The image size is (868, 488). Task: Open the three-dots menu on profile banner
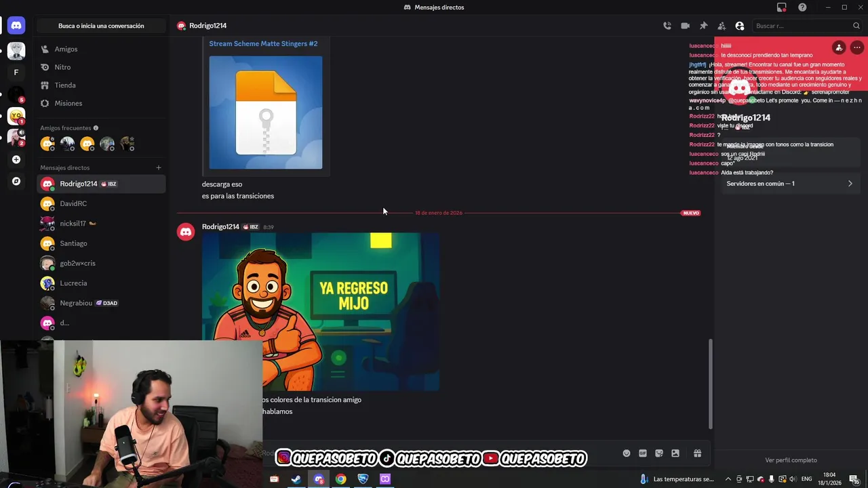click(x=857, y=47)
